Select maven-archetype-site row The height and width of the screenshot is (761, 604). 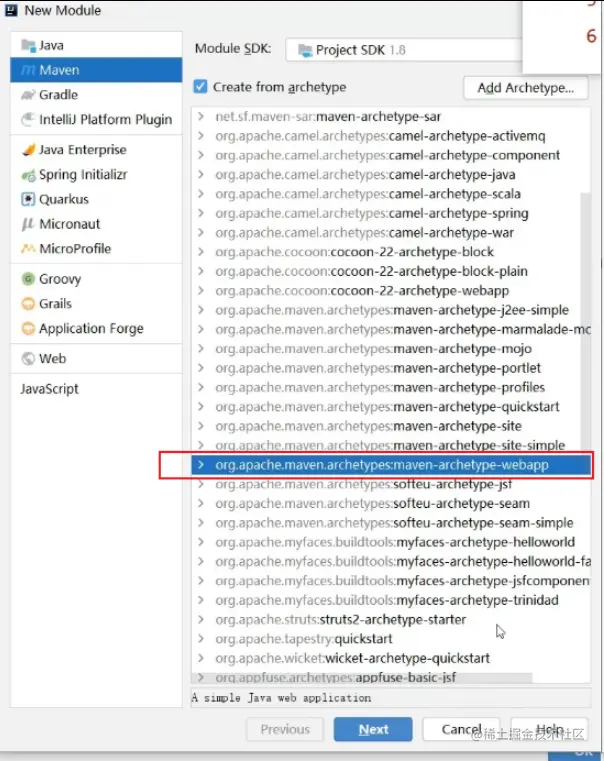pyautogui.click(x=391, y=426)
